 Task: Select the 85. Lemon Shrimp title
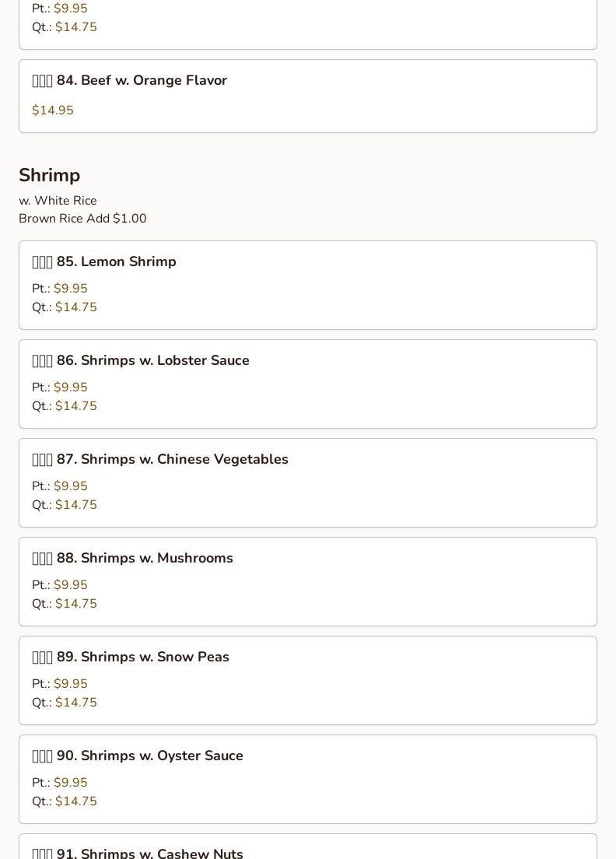pyautogui.click(x=117, y=262)
